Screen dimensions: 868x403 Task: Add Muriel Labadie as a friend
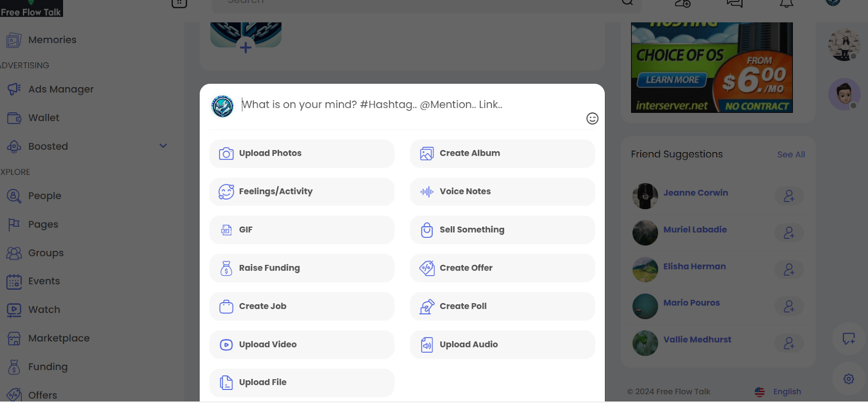pos(789,233)
